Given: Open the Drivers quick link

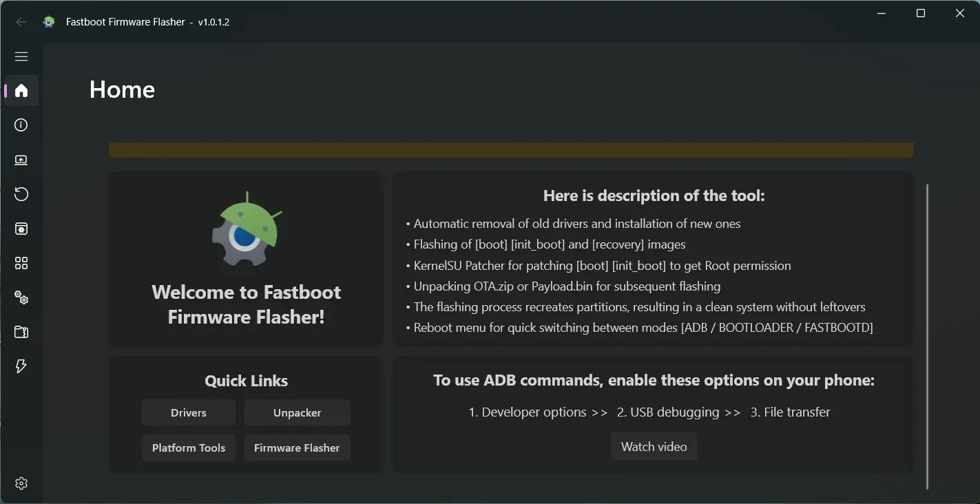Looking at the screenshot, I should click(x=189, y=412).
